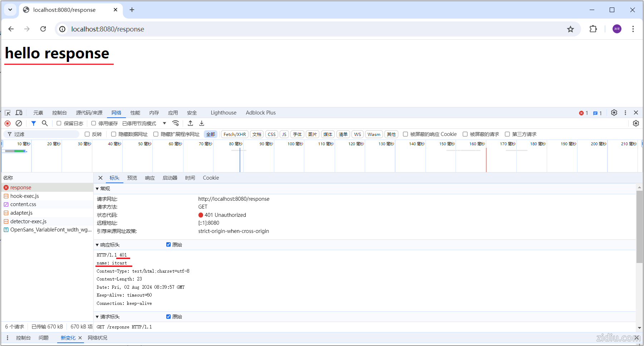The height and width of the screenshot is (346, 644).
Task: Toggle the device toolbar icon
Action: point(19,113)
